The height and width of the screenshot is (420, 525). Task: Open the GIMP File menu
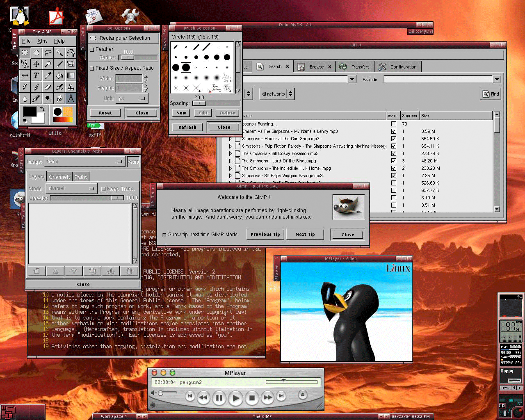pyautogui.click(x=26, y=41)
